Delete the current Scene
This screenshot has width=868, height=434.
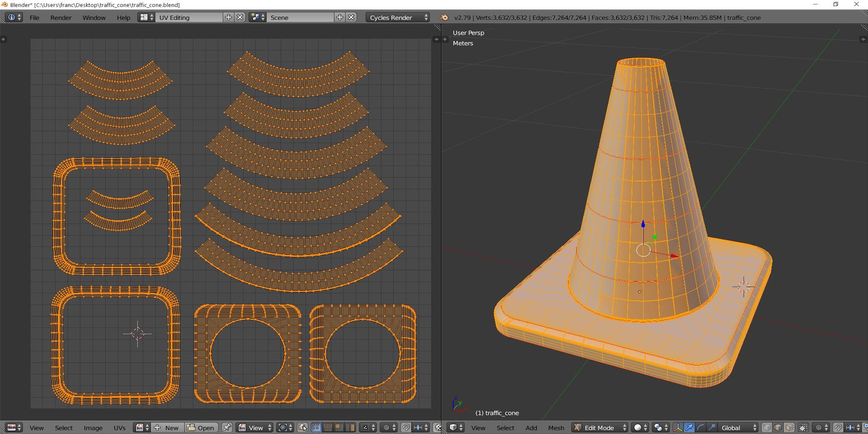(351, 17)
